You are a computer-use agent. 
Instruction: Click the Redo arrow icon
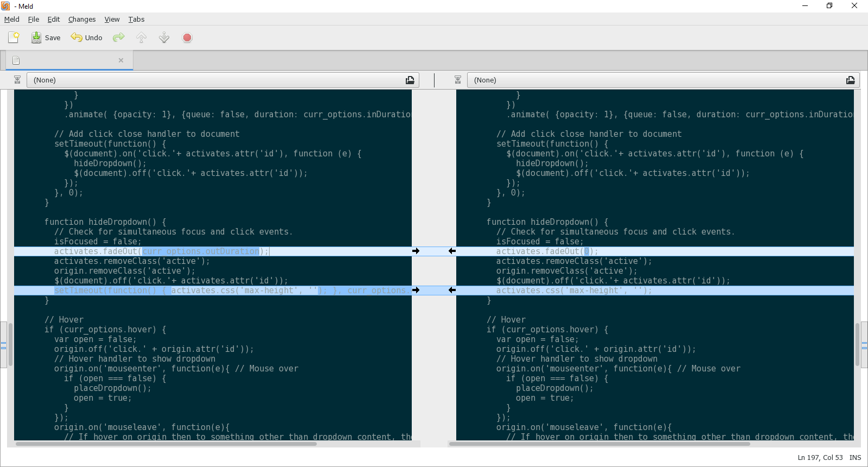click(x=118, y=37)
